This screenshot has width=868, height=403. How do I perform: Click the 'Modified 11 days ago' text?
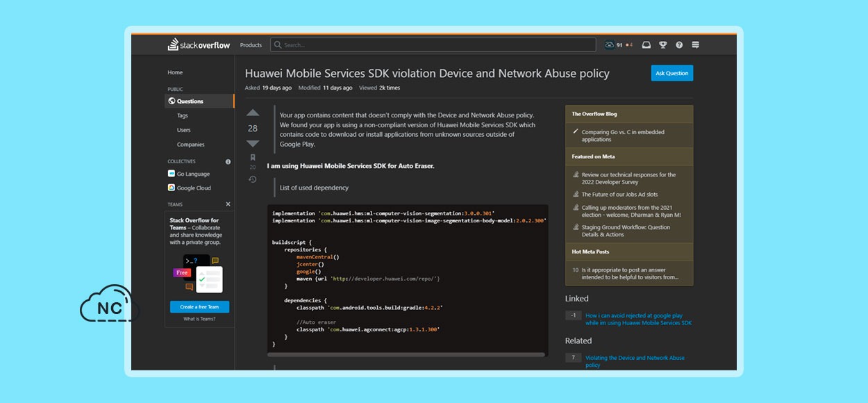(325, 88)
